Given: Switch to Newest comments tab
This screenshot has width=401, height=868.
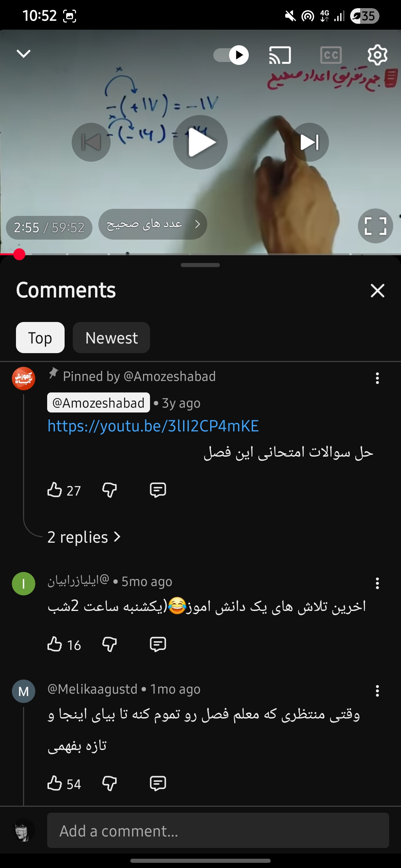Looking at the screenshot, I should [x=111, y=338].
